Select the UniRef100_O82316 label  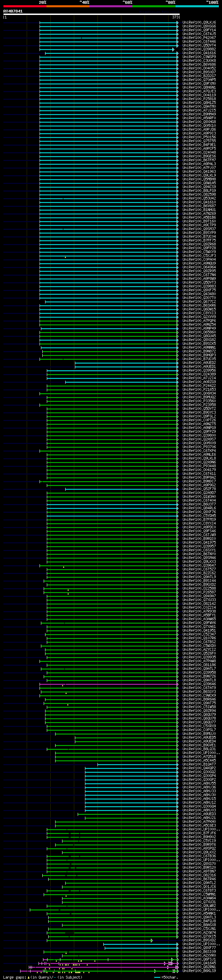(x=199, y=875)
